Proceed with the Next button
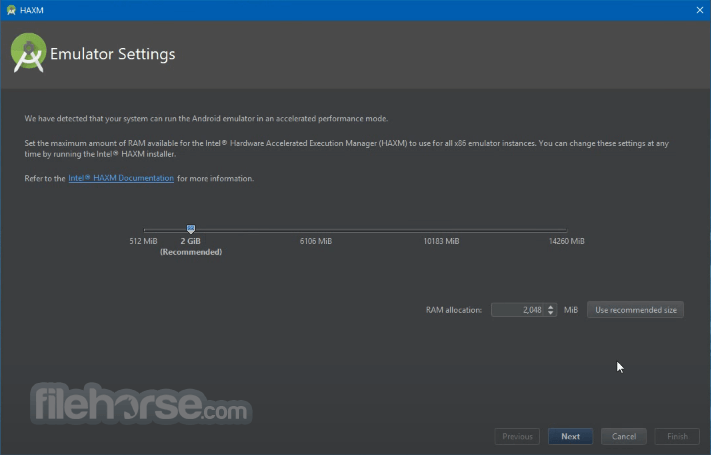The height and width of the screenshot is (455, 711). (x=570, y=436)
